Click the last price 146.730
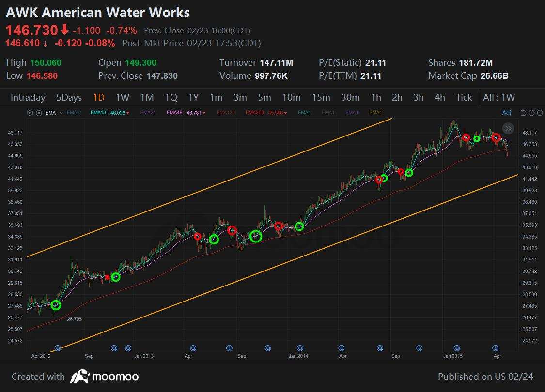The image size is (545, 392). (x=31, y=30)
